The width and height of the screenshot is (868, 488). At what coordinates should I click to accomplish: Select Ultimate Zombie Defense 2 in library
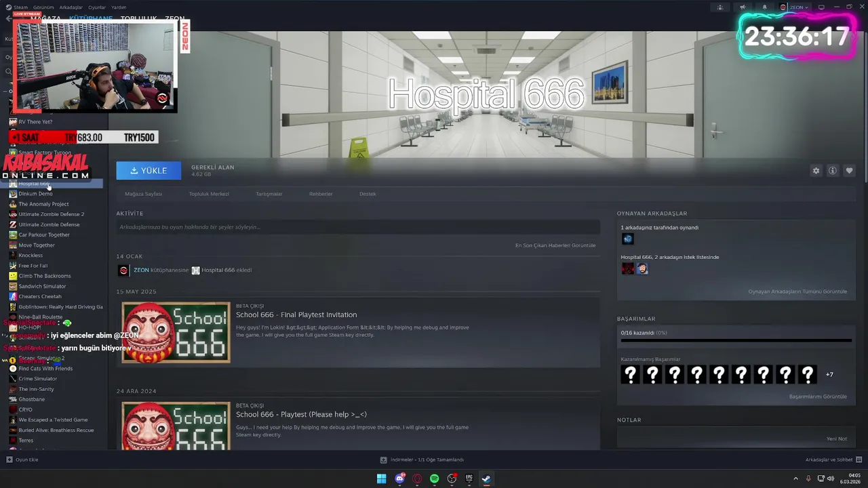click(x=52, y=214)
